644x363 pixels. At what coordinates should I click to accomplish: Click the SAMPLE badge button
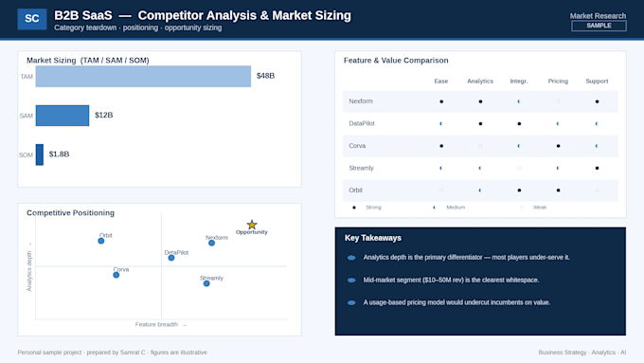599,26
